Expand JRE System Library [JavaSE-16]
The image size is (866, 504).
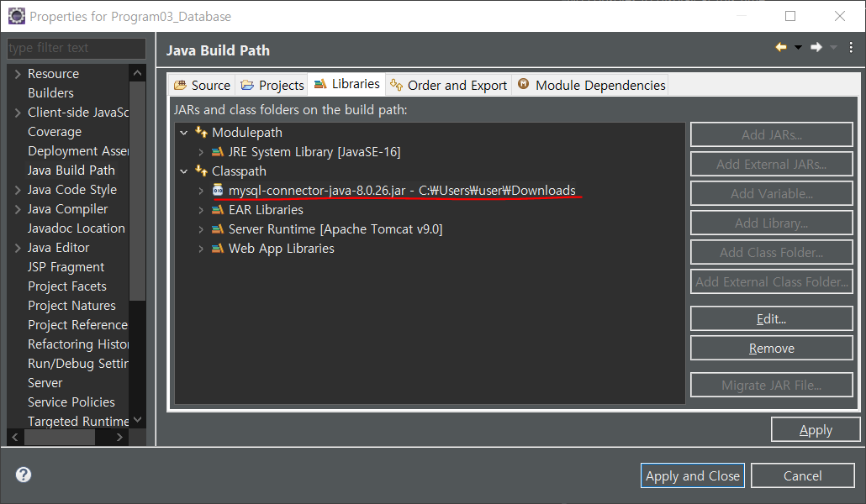[201, 152]
